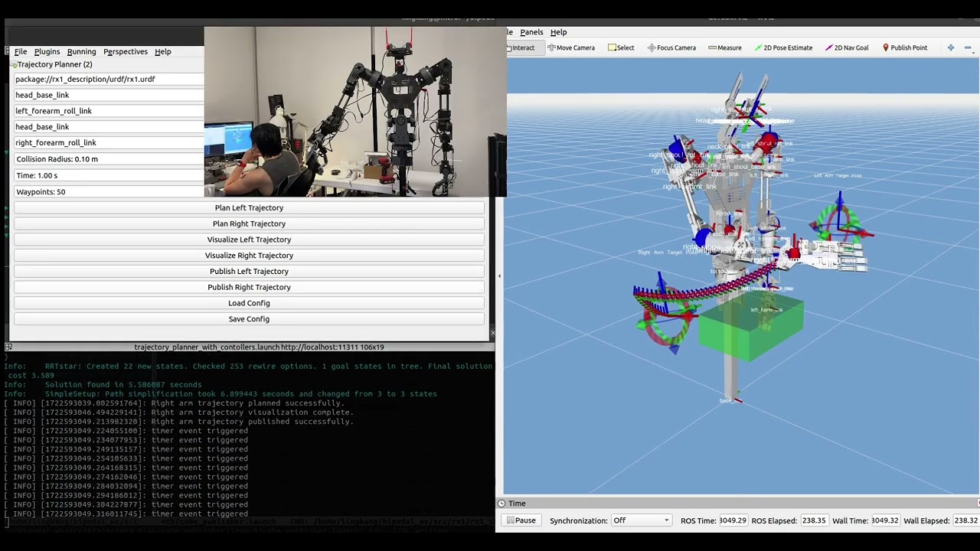This screenshot has width=980, height=551.
Task: Activate the 2D Nav Goal tool
Action: [x=847, y=47]
